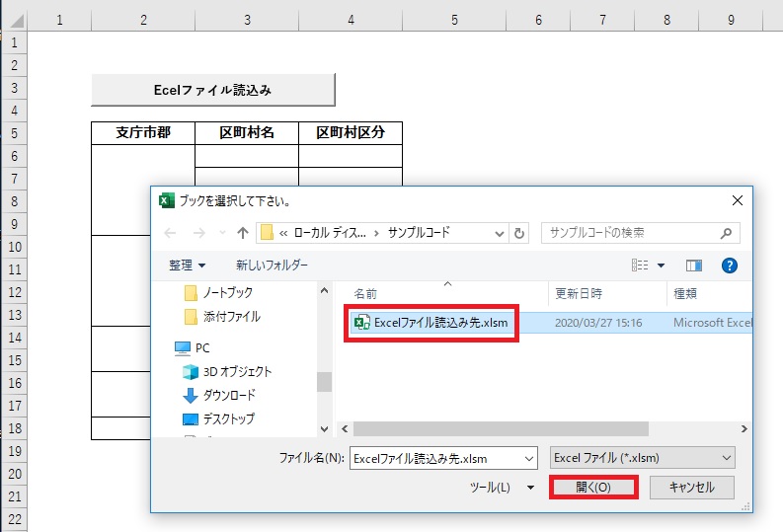
Task: Click the Microsoft Excel type text
Action: (x=713, y=323)
